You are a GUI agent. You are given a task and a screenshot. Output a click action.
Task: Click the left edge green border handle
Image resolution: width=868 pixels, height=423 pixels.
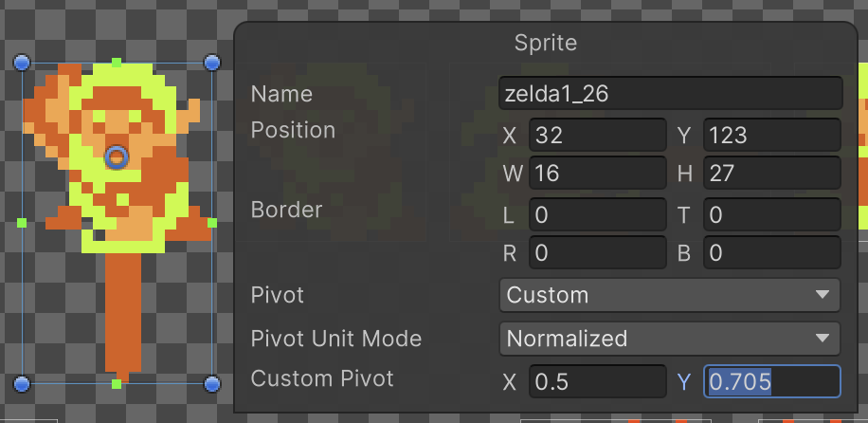coord(23,222)
